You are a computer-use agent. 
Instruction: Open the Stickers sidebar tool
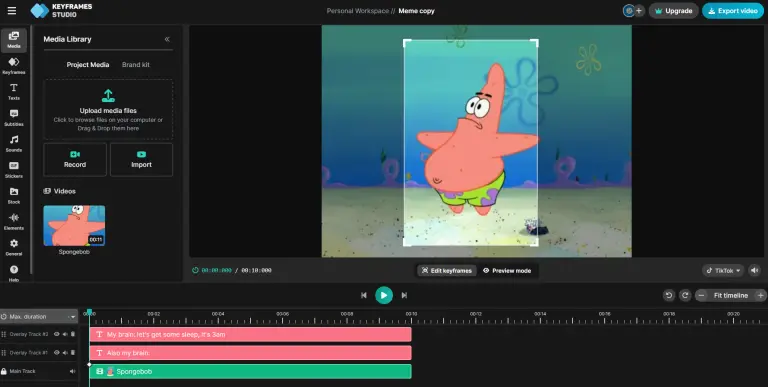tap(14, 169)
